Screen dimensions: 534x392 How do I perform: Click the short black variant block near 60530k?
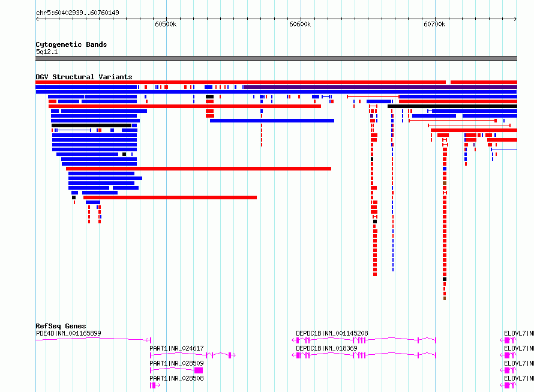pyautogui.click(x=210, y=97)
